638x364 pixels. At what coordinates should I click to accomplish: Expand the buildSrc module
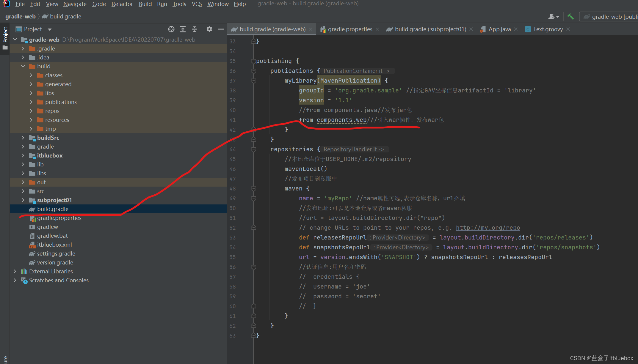click(x=23, y=138)
